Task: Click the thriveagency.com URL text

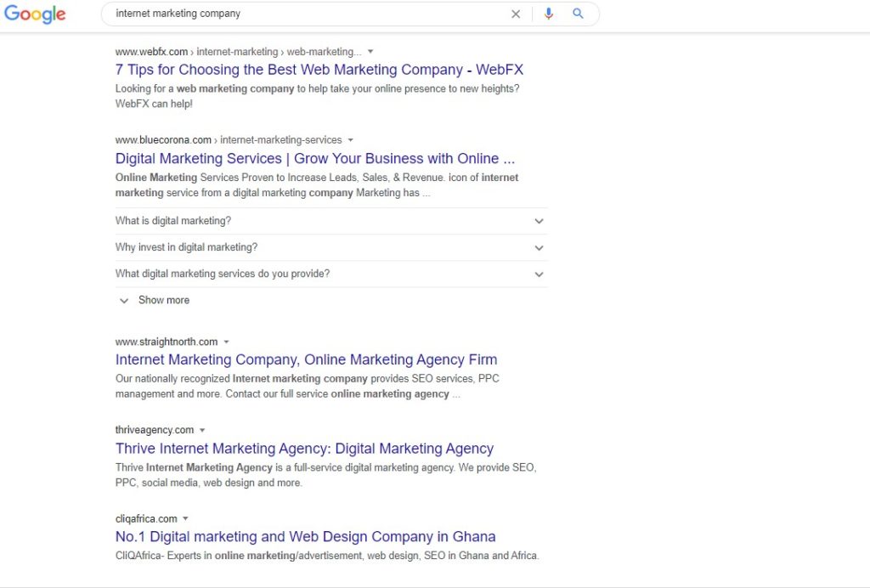Action: tap(155, 430)
